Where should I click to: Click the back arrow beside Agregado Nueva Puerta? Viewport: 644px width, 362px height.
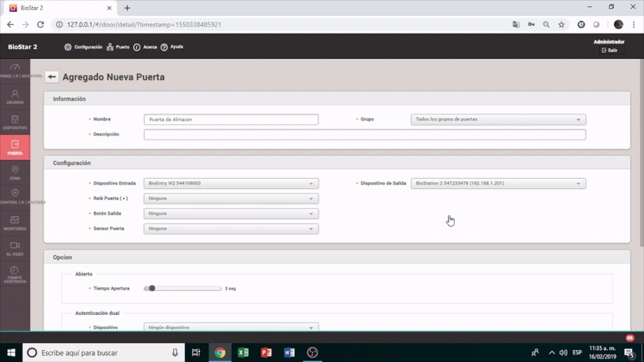(51, 77)
